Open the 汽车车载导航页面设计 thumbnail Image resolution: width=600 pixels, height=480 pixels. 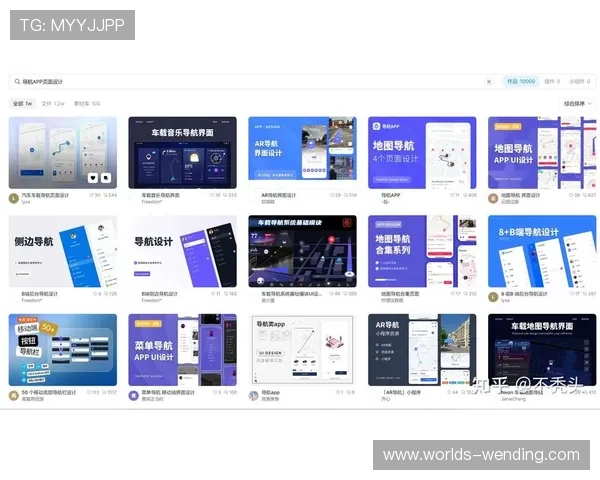63,152
